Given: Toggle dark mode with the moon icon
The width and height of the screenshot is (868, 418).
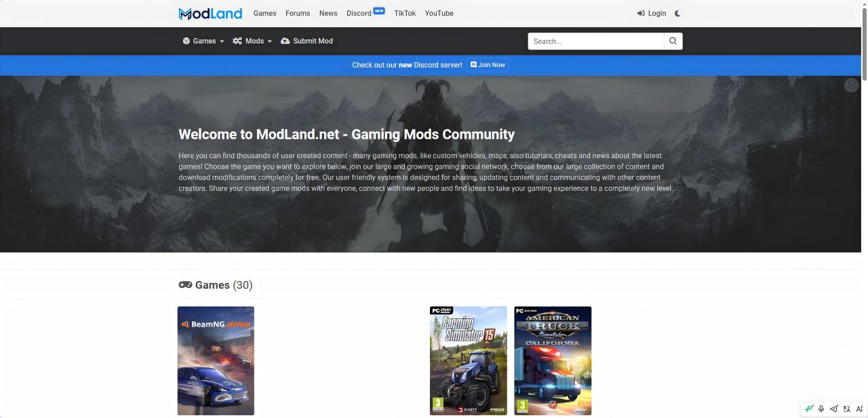Looking at the screenshot, I should pyautogui.click(x=677, y=14).
